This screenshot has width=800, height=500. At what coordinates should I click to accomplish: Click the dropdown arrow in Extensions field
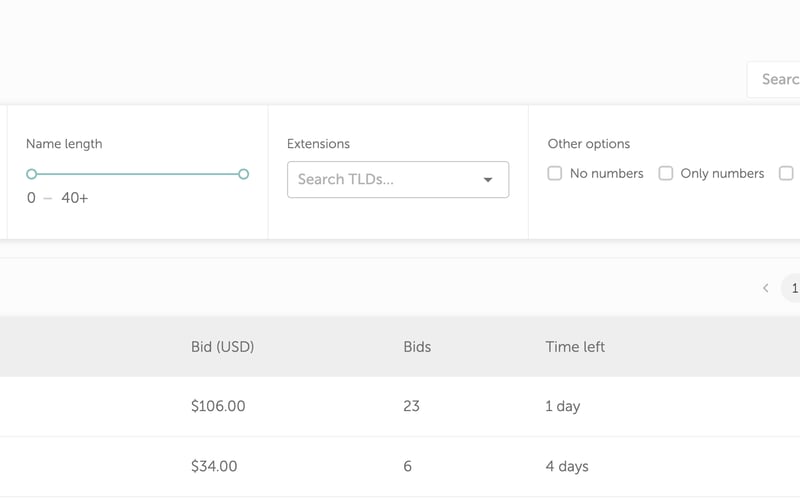coord(488,180)
